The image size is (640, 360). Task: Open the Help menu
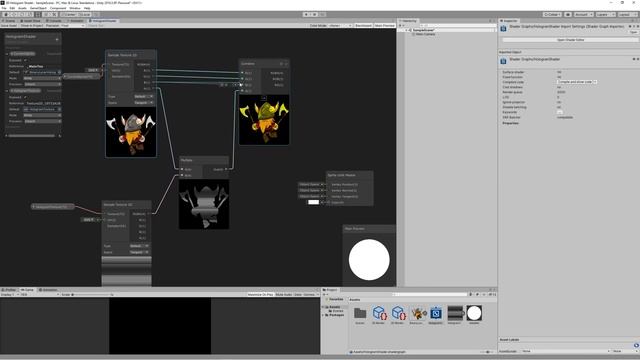pyautogui.click(x=87, y=8)
